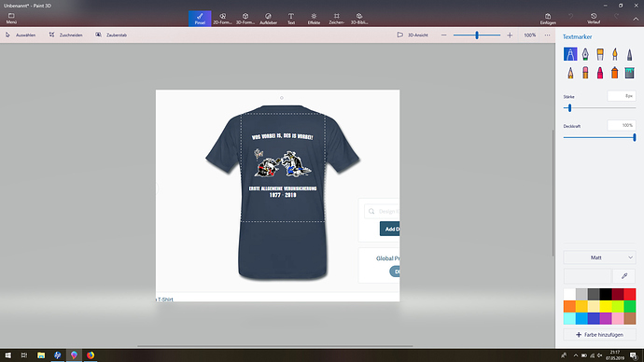This screenshot has height=362, width=644.
Task: Open Firefox from the taskbar
Action: (x=91, y=355)
